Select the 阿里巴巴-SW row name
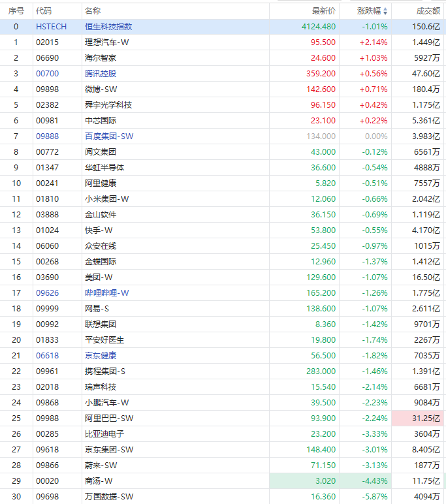The height and width of the screenshot is (504, 446). pos(109,418)
